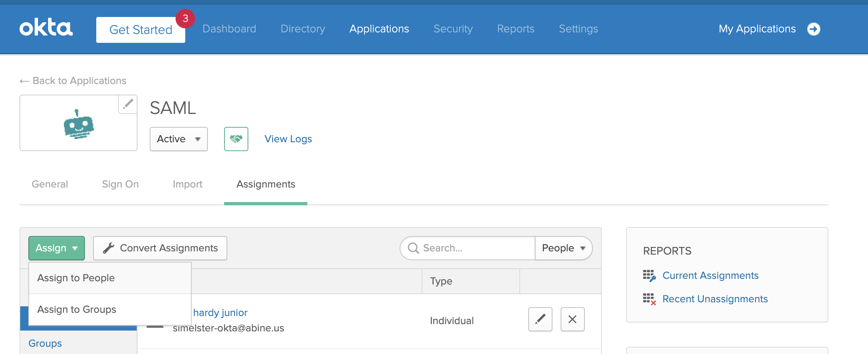This screenshot has height=354, width=868.
Task: Click Convert Assignments button
Action: tap(160, 248)
